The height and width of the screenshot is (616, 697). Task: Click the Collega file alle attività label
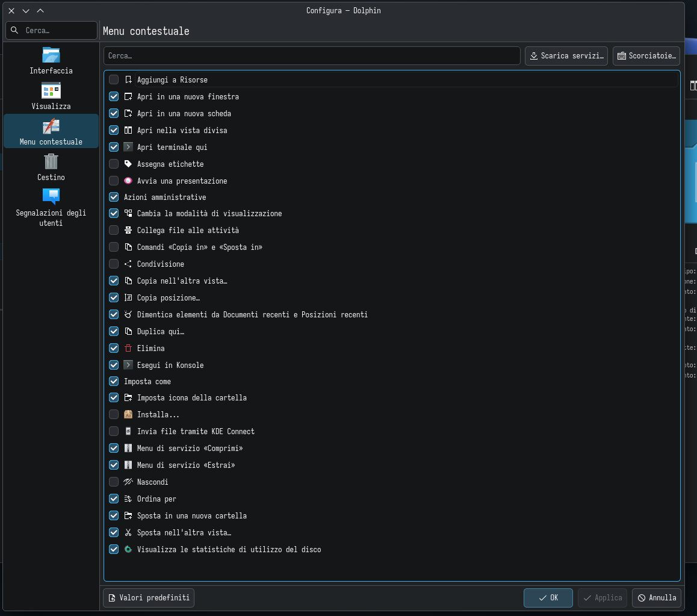188,231
